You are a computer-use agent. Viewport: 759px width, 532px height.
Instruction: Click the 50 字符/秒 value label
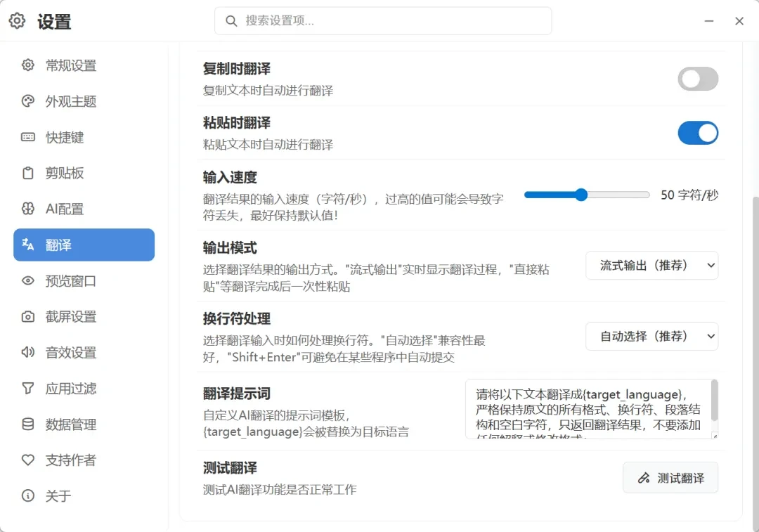click(x=689, y=195)
